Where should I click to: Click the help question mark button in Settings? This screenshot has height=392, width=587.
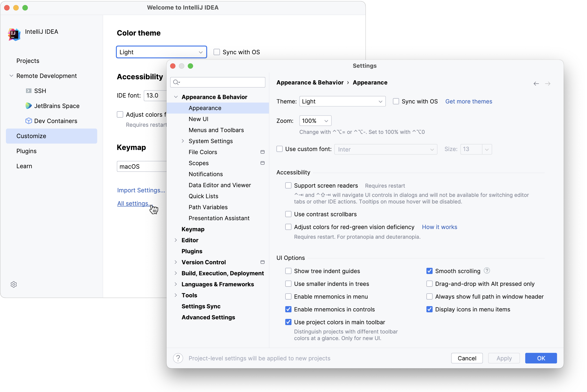(178, 358)
